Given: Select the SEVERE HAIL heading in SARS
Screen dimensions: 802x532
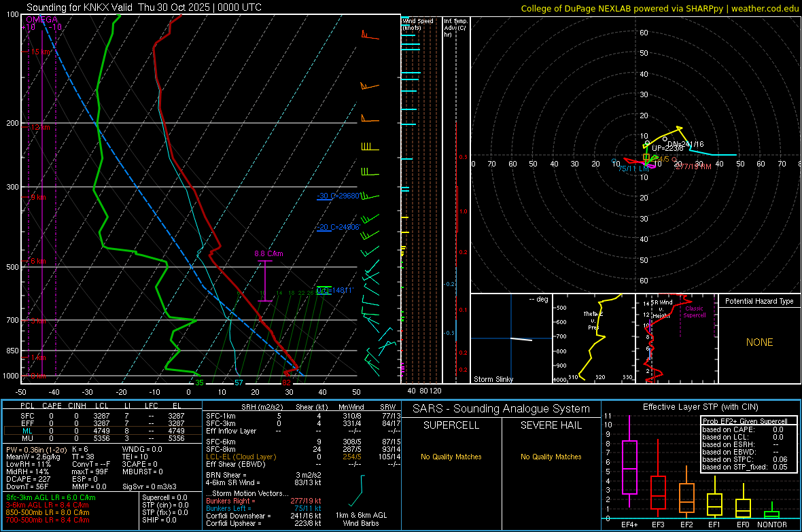Looking at the screenshot, I should (x=551, y=425).
